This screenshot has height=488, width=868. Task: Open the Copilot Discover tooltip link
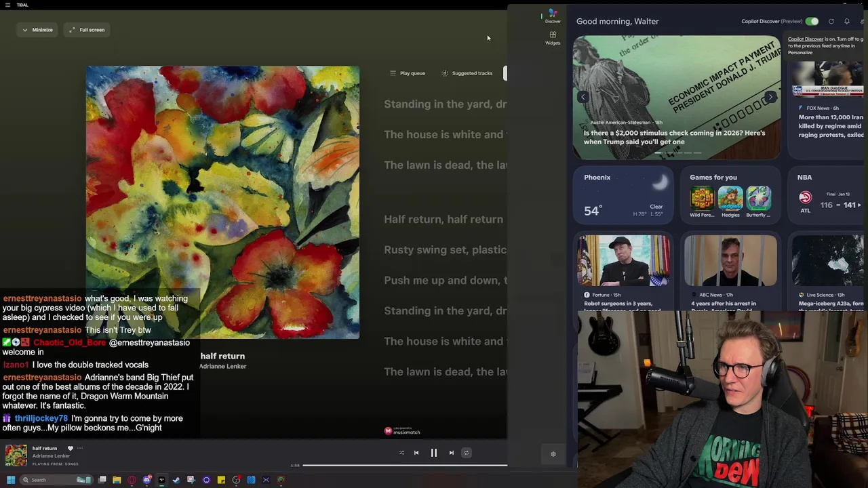click(806, 39)
